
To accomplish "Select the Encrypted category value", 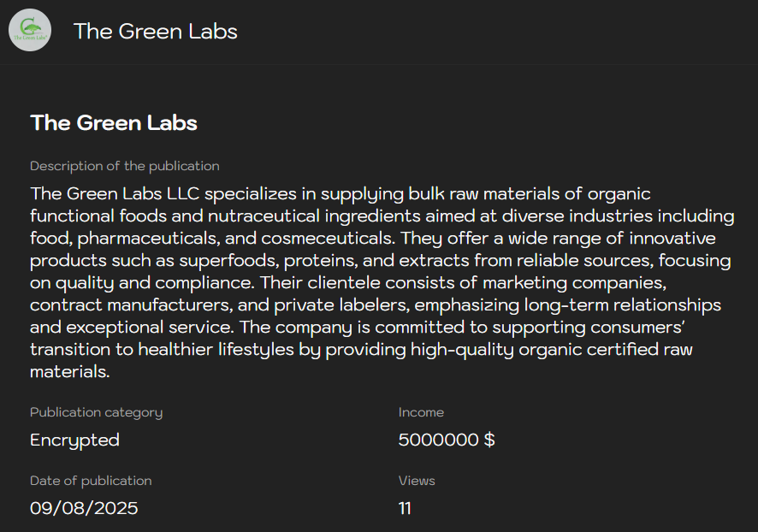I will pos(74,440).
